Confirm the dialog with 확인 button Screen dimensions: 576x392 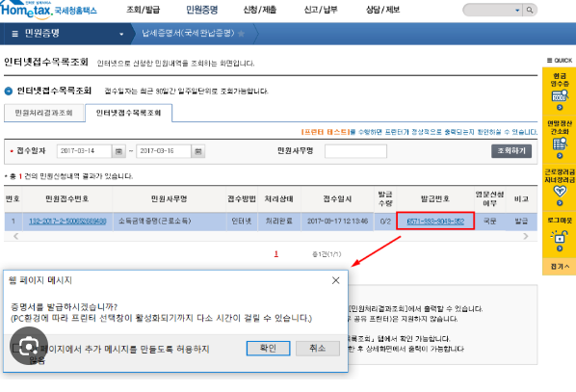pyautogui.click(x=268, y=348)
